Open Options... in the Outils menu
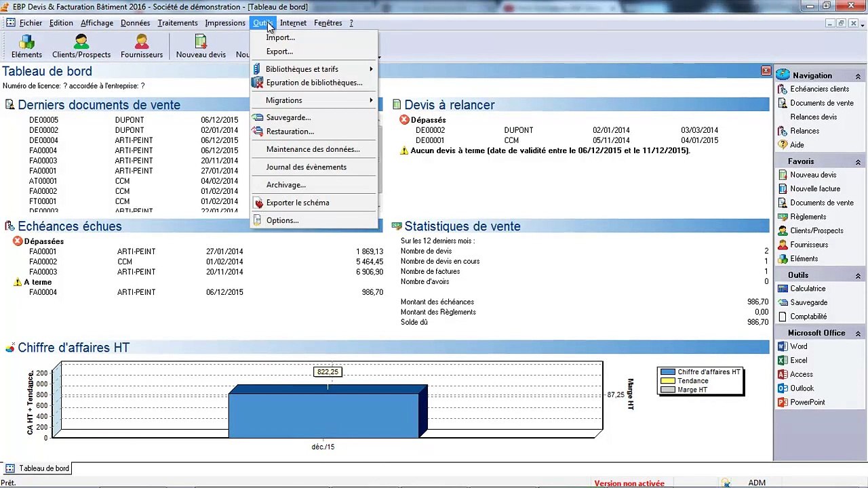This screenshot has height=488, width=868. click(x=314, y=220)
